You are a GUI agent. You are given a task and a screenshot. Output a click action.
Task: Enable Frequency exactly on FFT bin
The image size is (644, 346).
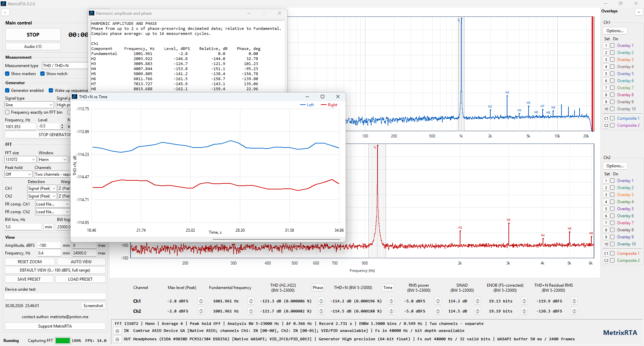click(7, 112)
